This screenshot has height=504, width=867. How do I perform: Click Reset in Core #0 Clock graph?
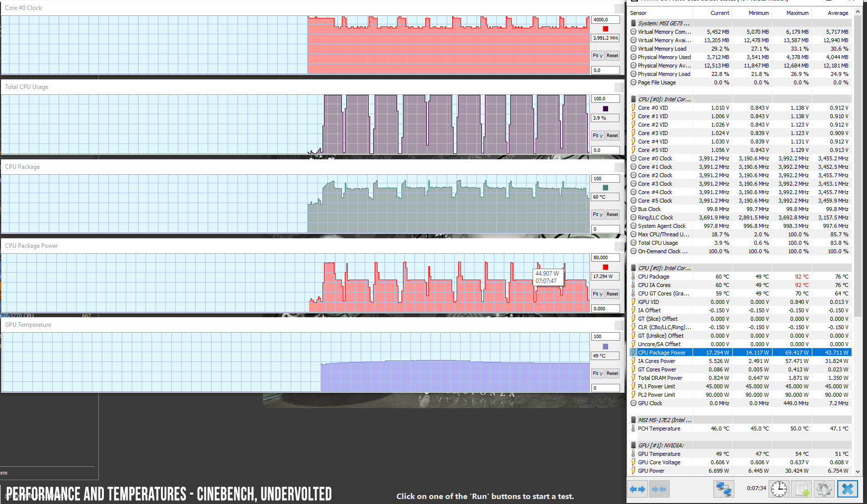tap(613, 56)
